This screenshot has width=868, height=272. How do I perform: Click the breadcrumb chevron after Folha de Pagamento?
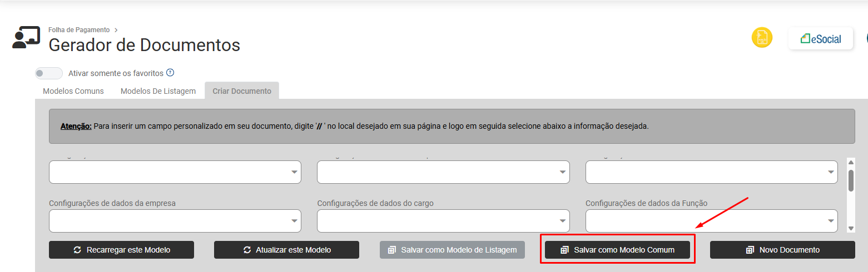coord(116,30)
